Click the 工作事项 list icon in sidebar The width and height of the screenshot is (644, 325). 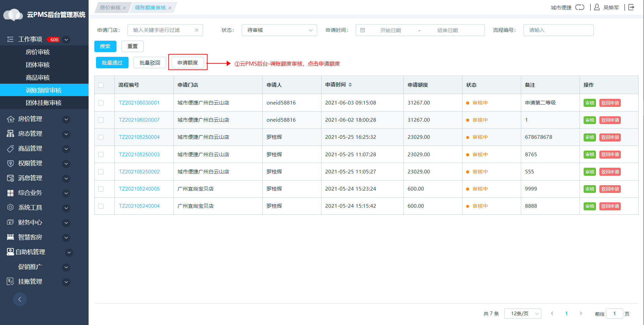10,39
